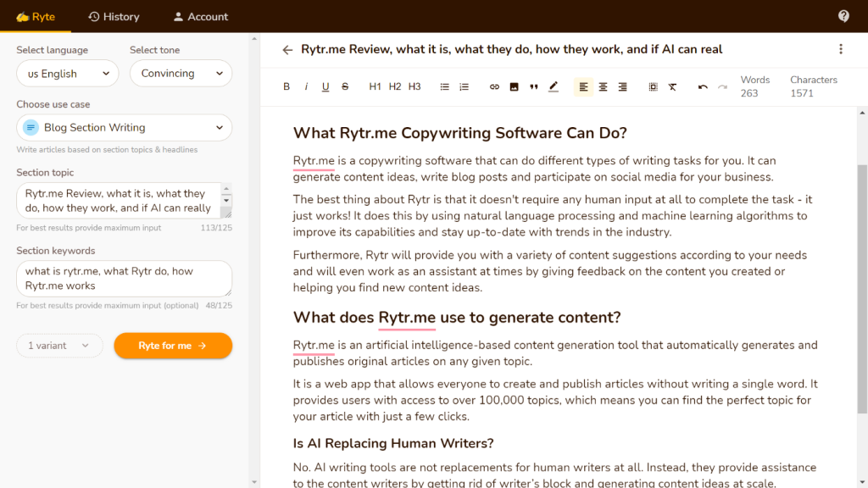Toggle italic text formatting

tap(306, 86)
